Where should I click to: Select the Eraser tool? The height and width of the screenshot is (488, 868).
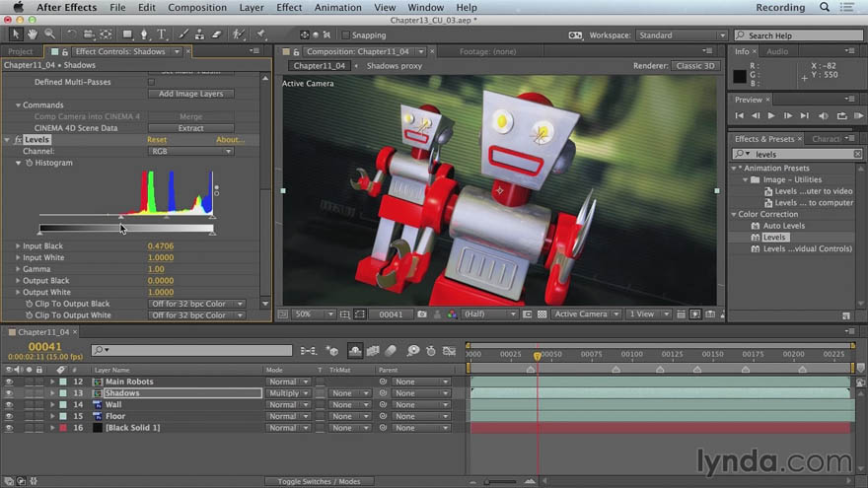tap(216, 35)
